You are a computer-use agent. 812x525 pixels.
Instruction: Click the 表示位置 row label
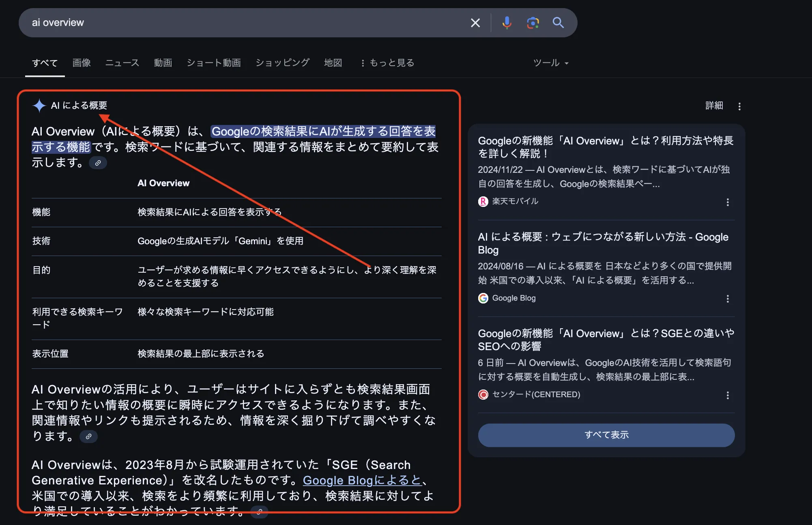pos(50,354)
